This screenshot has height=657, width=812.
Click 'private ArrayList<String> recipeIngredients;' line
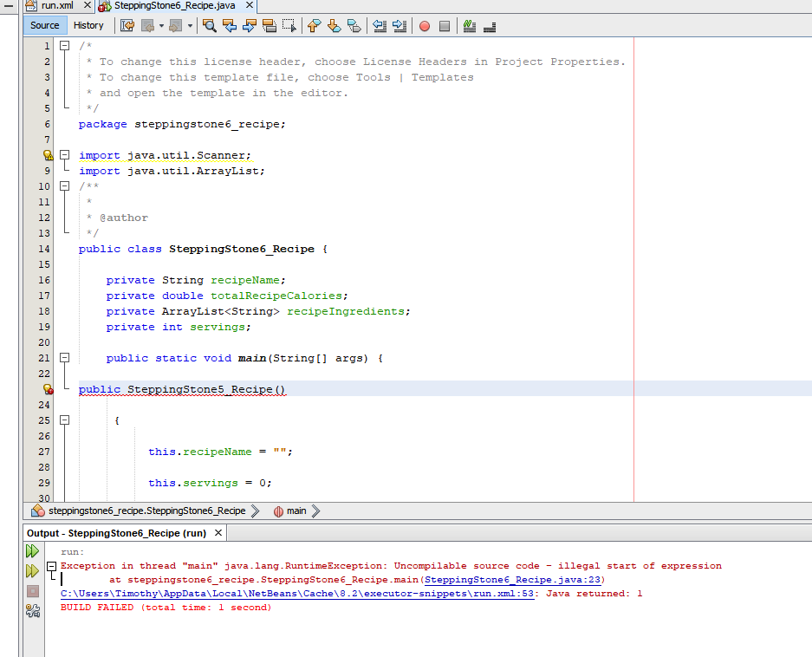[258, 311]
